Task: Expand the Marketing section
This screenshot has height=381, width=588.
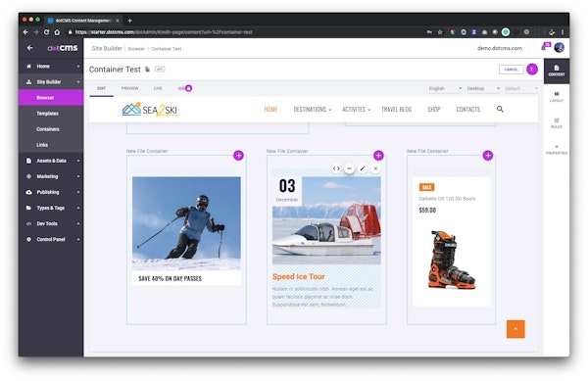Action: [51, 176]
